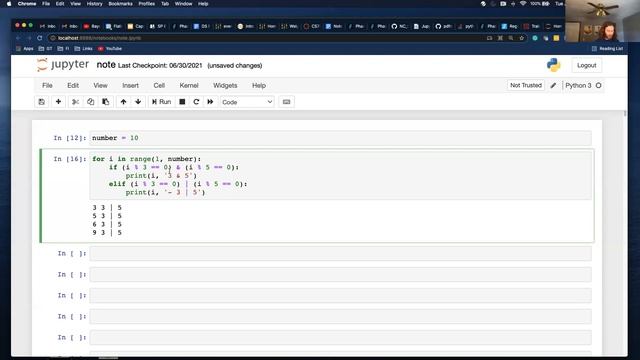Viewport: 640px width, 360px height.
Task: Open the Edit menu in Jupyter
Action: pyautogui.click(x=73, y=85)
